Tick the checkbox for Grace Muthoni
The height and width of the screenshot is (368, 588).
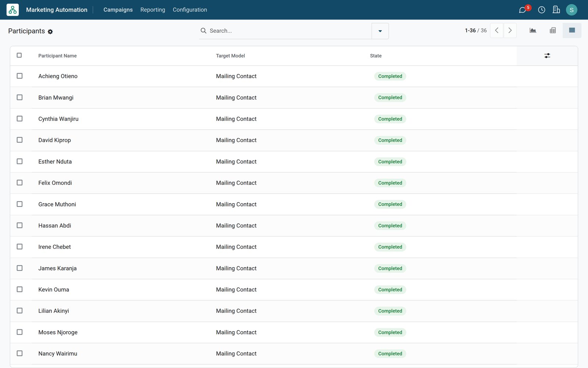click(x=20, y=204)
